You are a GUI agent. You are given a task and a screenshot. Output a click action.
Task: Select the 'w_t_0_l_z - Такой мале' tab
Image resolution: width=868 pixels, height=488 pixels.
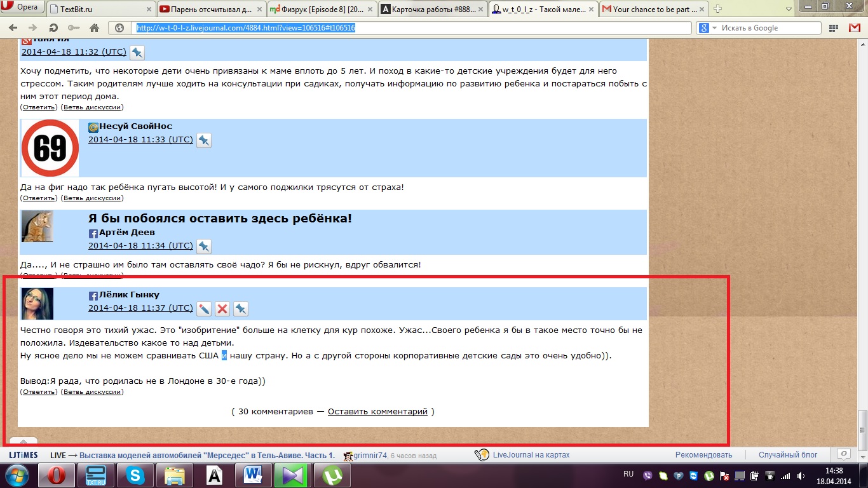(x=544, y=9)
